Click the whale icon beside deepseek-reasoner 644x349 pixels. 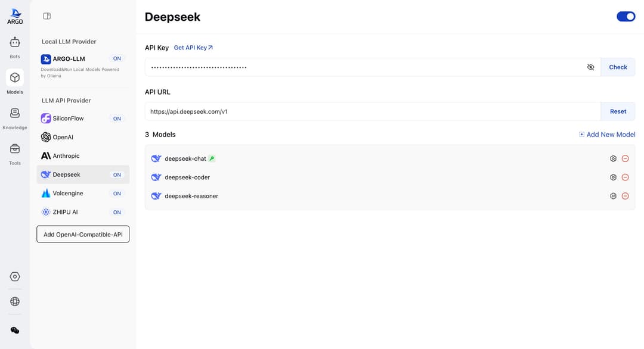(156, 196)
